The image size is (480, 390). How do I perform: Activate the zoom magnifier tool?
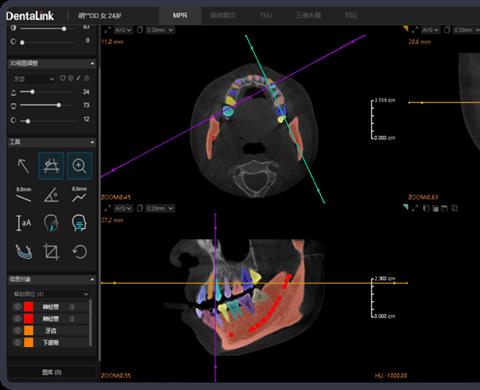pyautogui.click(x=79, y=166)
